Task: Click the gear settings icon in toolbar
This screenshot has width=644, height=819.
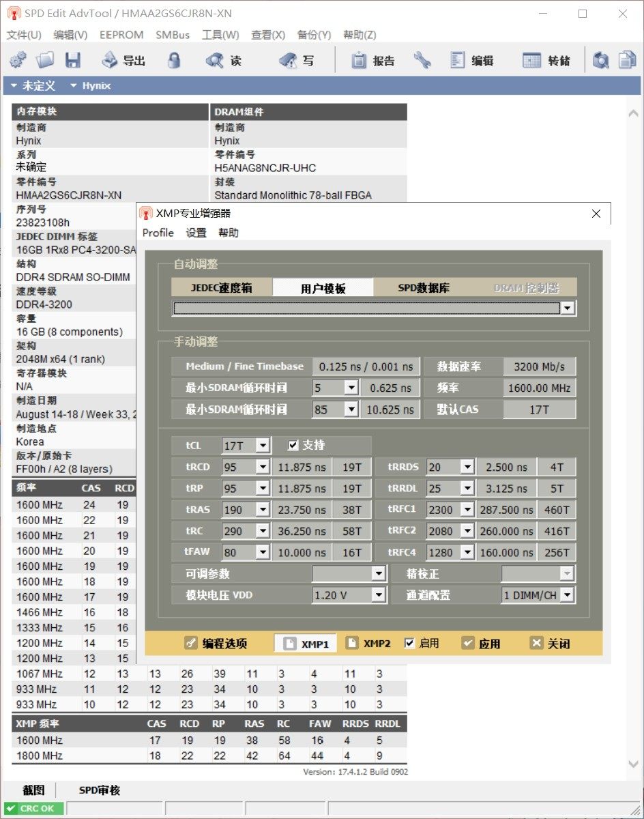Action: click(18, 61)
